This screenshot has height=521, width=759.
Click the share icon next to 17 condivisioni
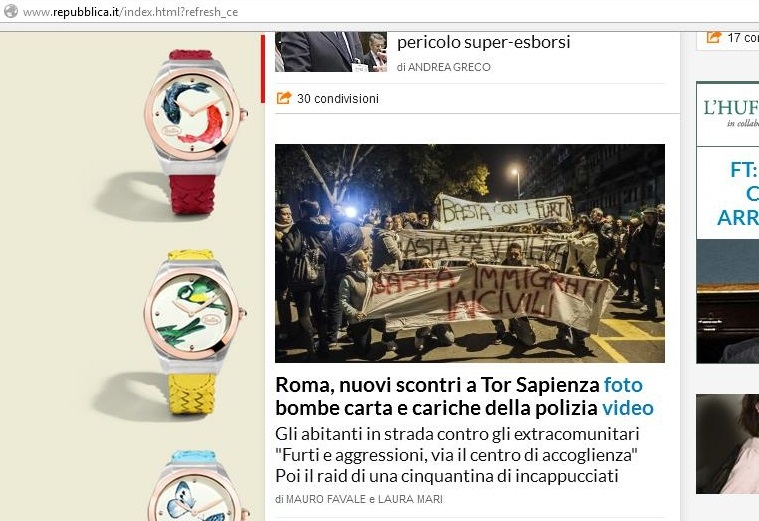713,37
